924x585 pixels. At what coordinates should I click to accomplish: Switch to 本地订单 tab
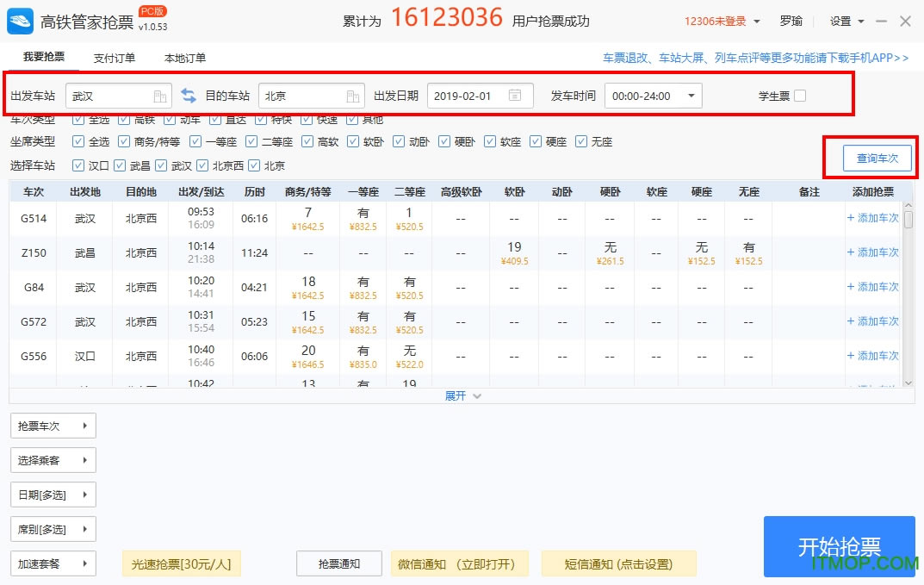click(185, 58)
